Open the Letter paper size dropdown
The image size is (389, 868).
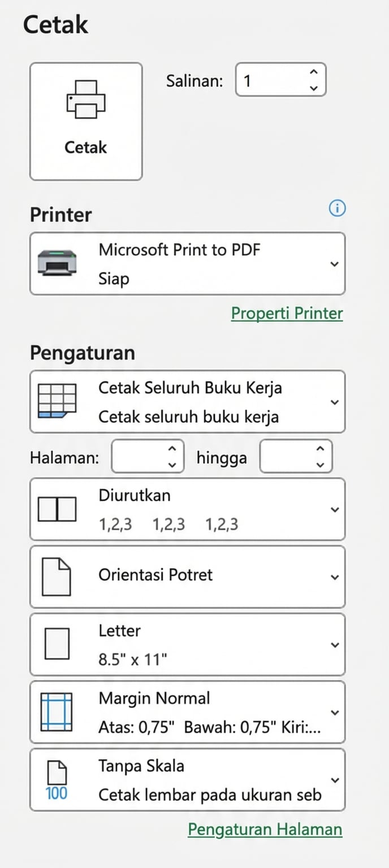334,644
